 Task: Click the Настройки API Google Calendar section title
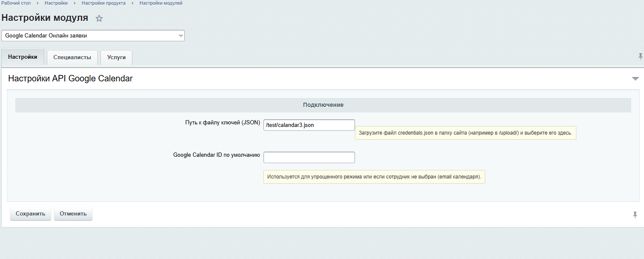coord(70,78)
